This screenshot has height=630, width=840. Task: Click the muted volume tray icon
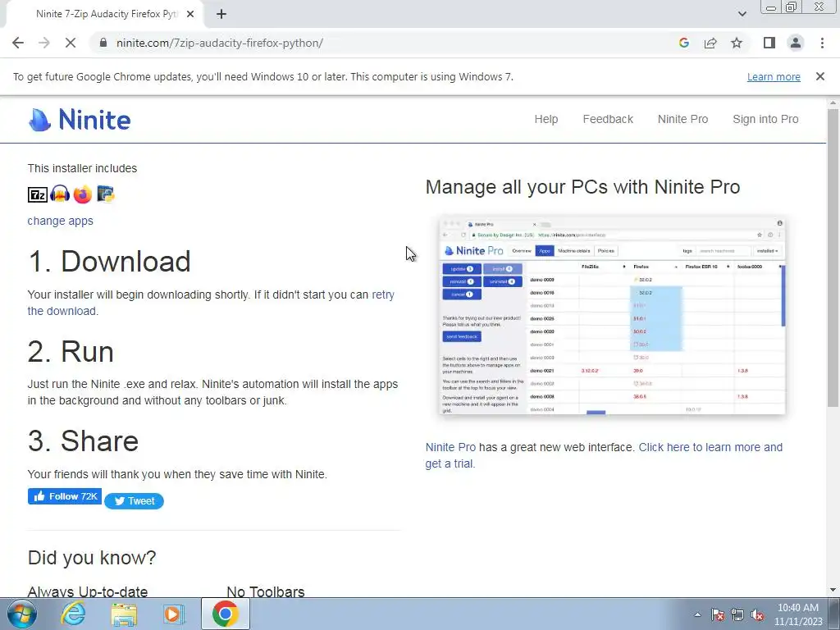757,614
